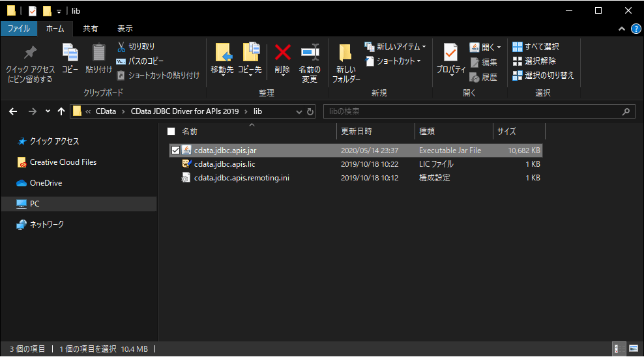
Task: Open the ファイル (File) tab
Action: [19, 29]
